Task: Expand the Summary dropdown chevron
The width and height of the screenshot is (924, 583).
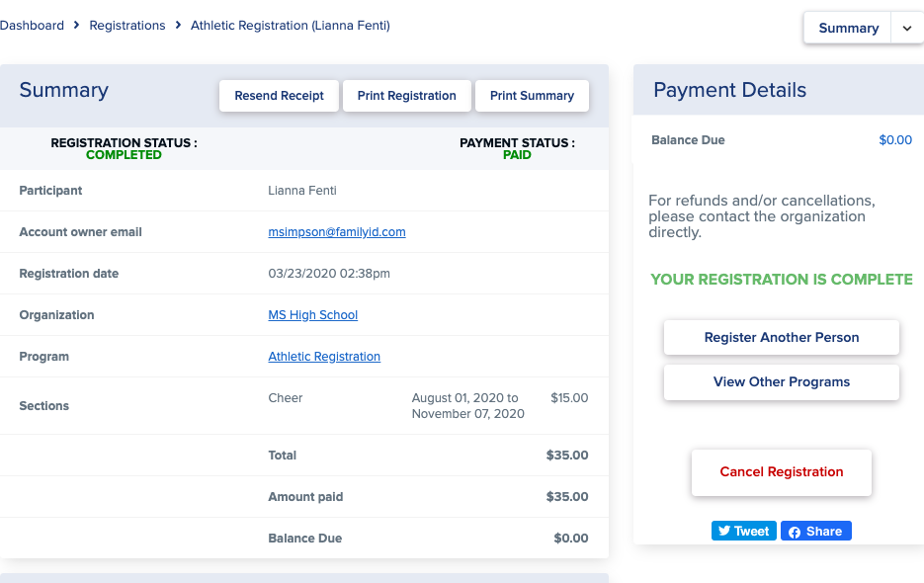Action: 907,28
